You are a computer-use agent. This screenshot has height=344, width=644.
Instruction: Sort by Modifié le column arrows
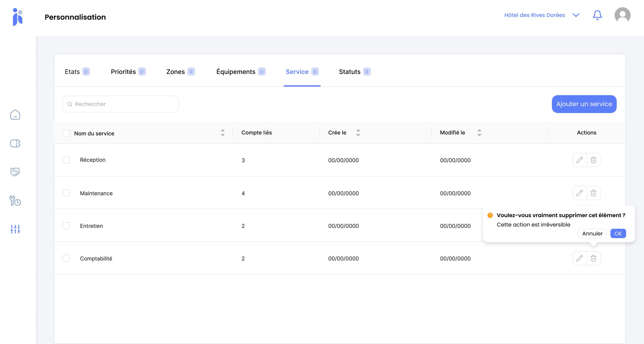(479, 133)
